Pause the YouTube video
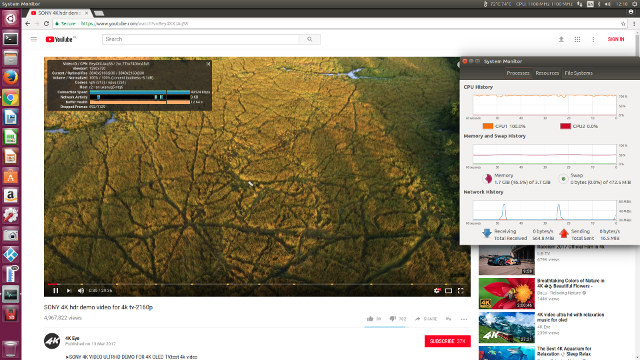 (x=56, y=291)
